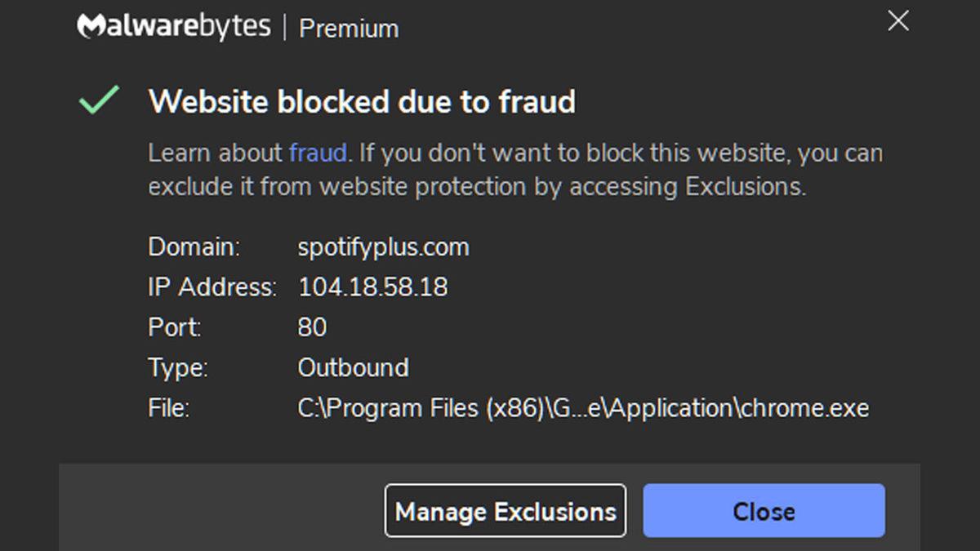Click the chrome.exe file path
Screen dimensions: 980x551
583,407
